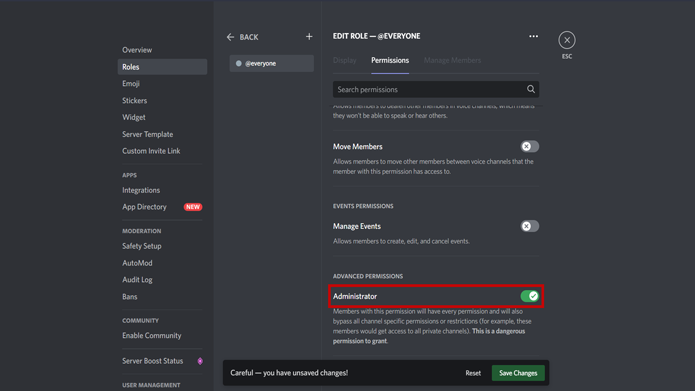Select Roles in the sidebar
Image resolution: width=695 pixels, height=391 pixels.
(x=162, y=67)
